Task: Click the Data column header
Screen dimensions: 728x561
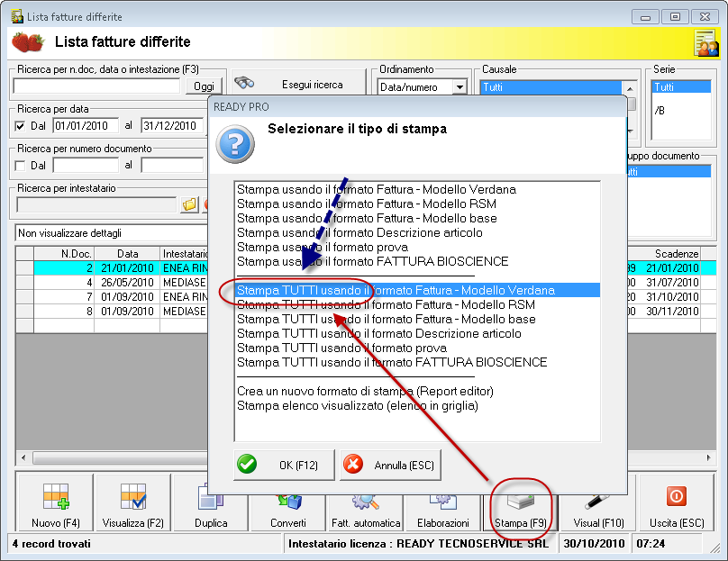Action: [x=127, y=254]
